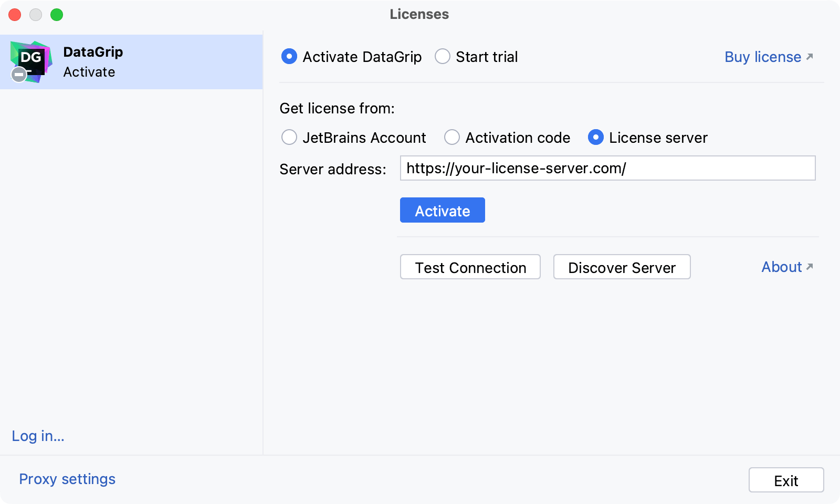Select the DataGrip entry in the product list

tap(131, 61)
